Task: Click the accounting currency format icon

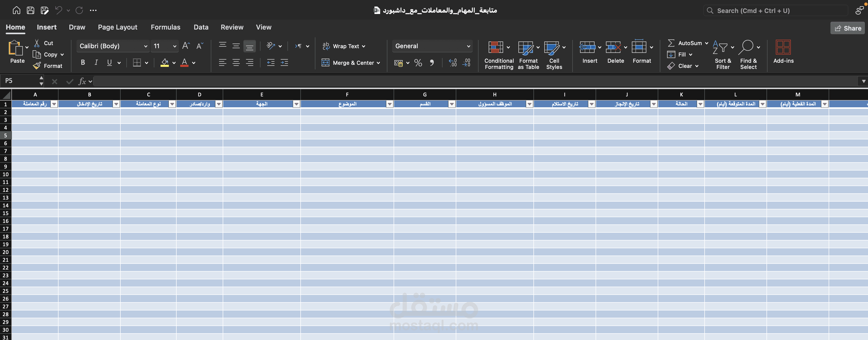Action: (x=399, y=63)
